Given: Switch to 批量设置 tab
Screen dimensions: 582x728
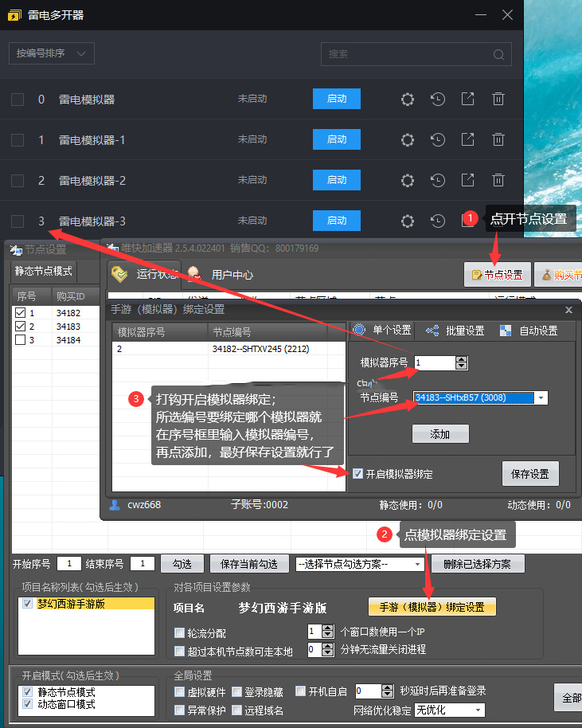Looking at the screenshot, I should point(455,331).
